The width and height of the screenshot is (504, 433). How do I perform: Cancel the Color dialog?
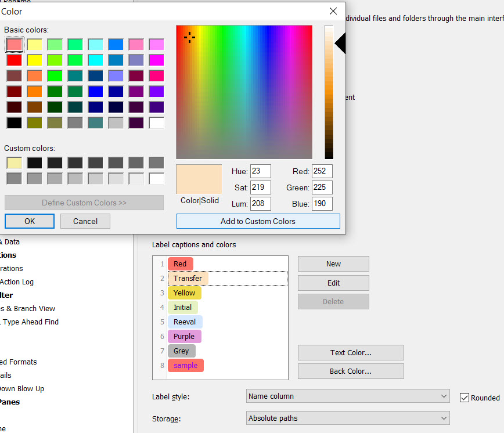[85, 221]
